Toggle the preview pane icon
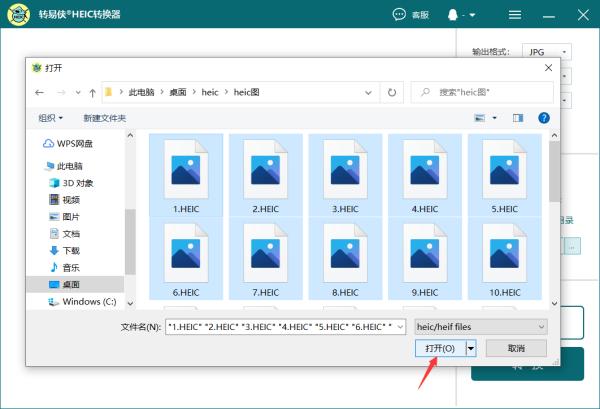 click(518, 118)
